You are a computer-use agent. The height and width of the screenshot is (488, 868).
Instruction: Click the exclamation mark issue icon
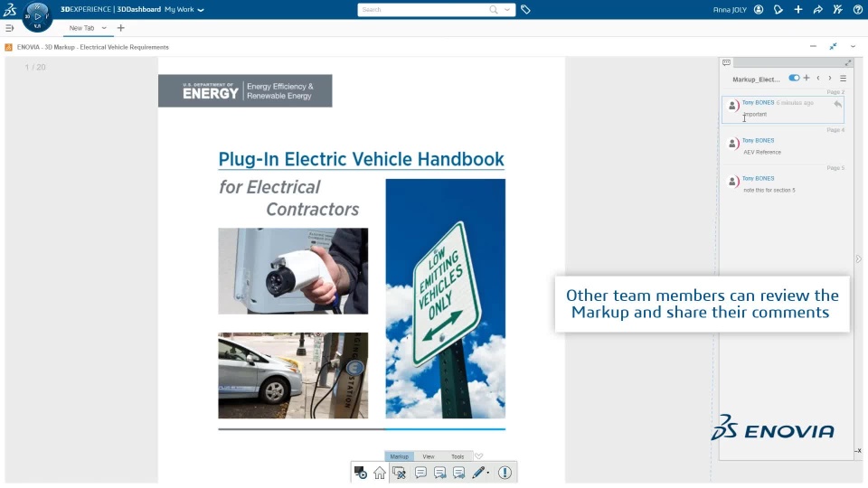coord(505,473)
